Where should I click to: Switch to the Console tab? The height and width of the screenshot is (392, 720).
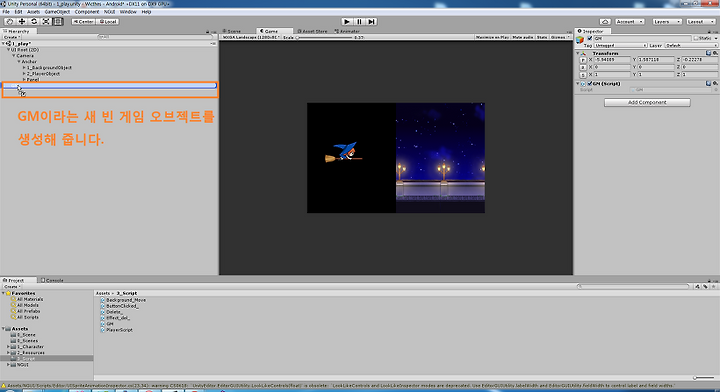(52, 280)
